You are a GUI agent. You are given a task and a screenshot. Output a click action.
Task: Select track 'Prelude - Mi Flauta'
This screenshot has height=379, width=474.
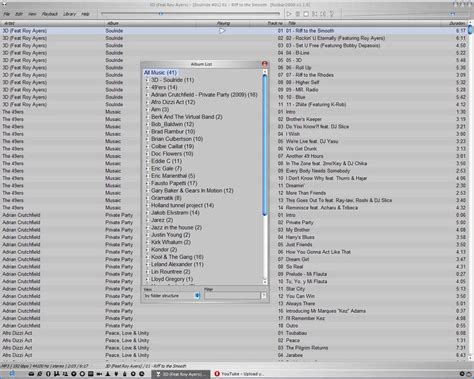(x=306, y=274)
